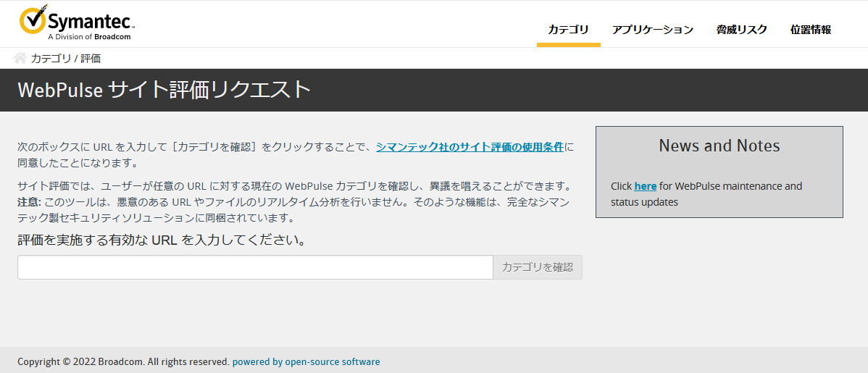Open シマンテック社のサイト評価の使用条件 link
The image size is (868, 373).
470,146
